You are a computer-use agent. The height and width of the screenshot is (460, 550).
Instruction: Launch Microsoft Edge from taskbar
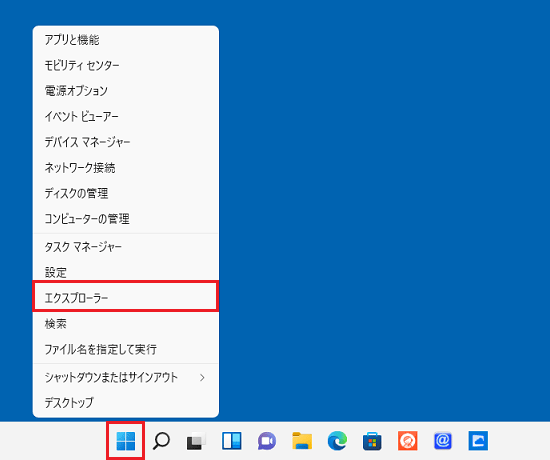point(337,441)
